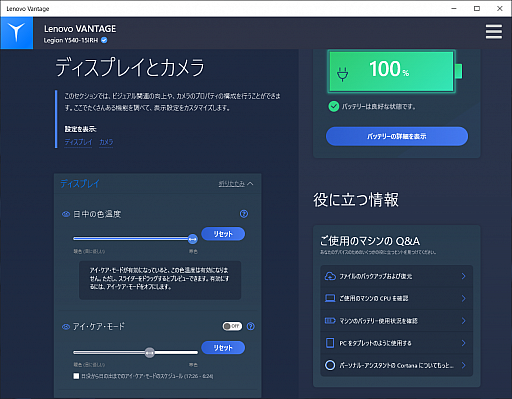
Task: Open Cortana info item via its chevron
Action: pos(463,365)
